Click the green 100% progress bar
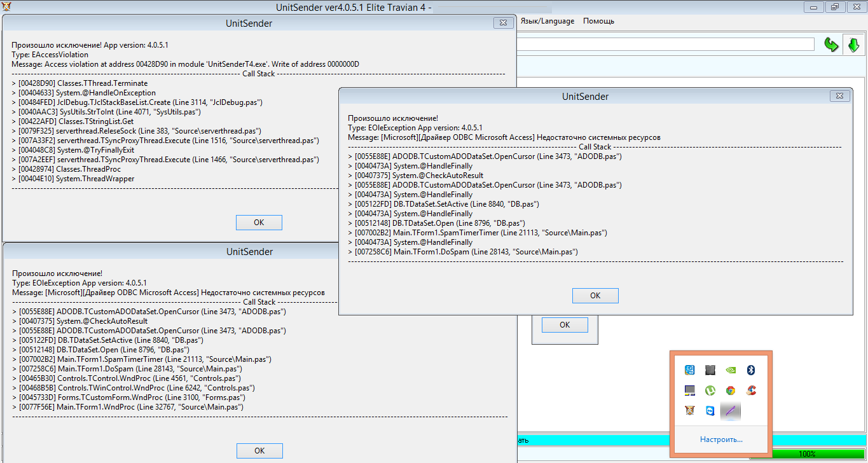The image size is (868, 463). coord(807,455)
